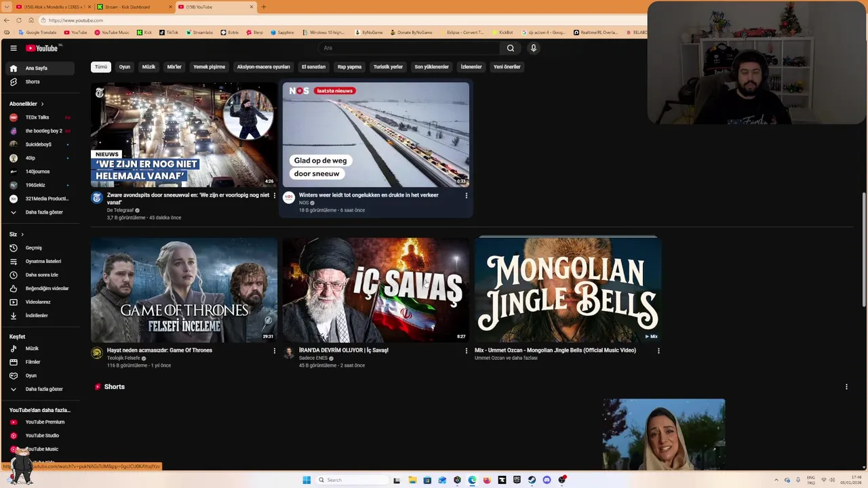
Task: Open Ana Sayfa in the sidebar
Action: [40, 68]
